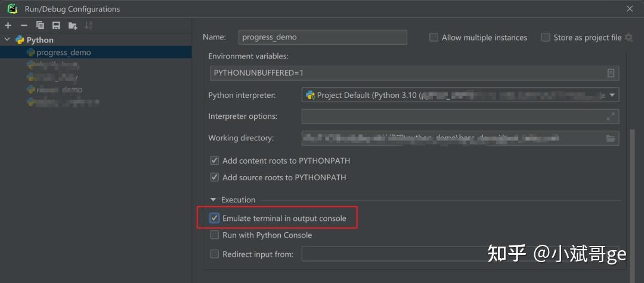The width and height of the screenshot is (644, 283).
Task: Click the Sort Configurations alphabetically icon
Action: point(89,25)
